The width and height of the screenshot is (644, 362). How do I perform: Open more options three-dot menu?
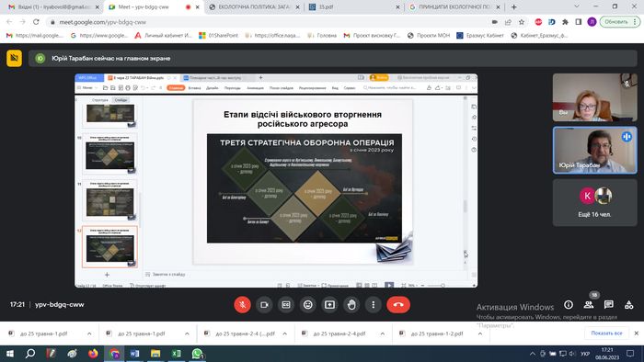coord(373,305)
